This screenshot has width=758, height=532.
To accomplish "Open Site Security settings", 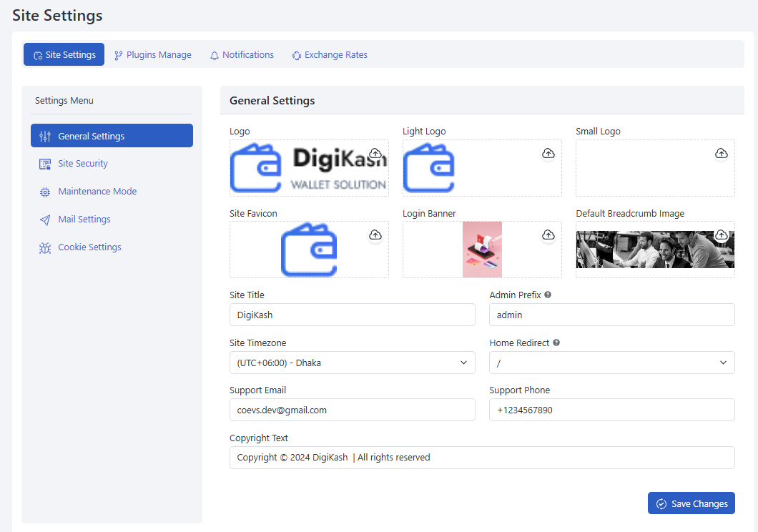I will pyautogui.click(x=82, y=163).
